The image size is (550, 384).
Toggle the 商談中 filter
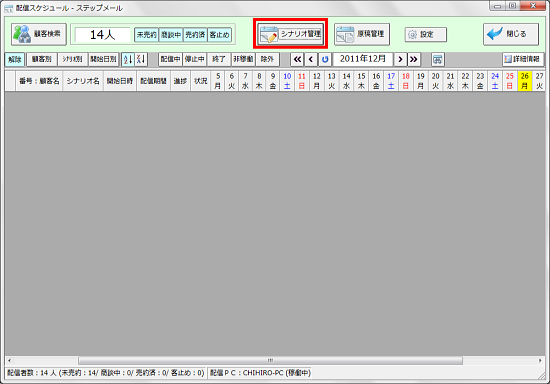tap(171, 35)
